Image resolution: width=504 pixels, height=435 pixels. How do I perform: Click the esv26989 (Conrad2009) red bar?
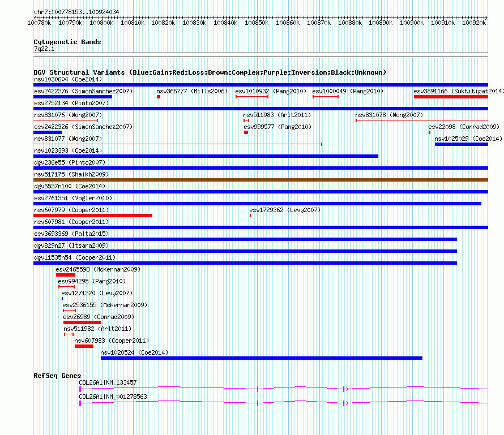pos(82,322)
